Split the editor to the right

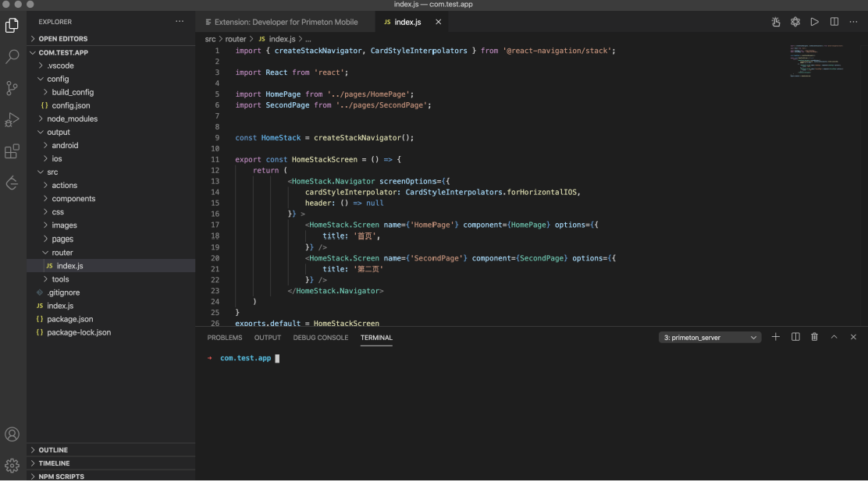click(x=834, y=22)
